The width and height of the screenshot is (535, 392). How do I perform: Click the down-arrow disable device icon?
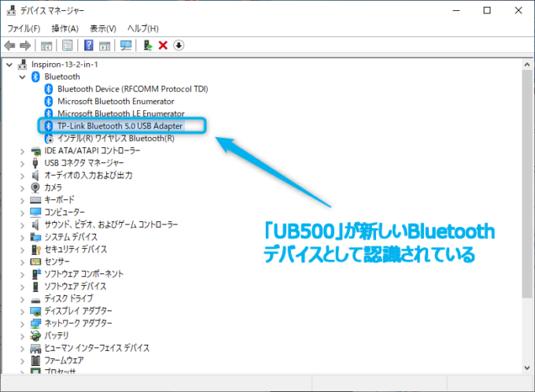[x=179, y=46]
